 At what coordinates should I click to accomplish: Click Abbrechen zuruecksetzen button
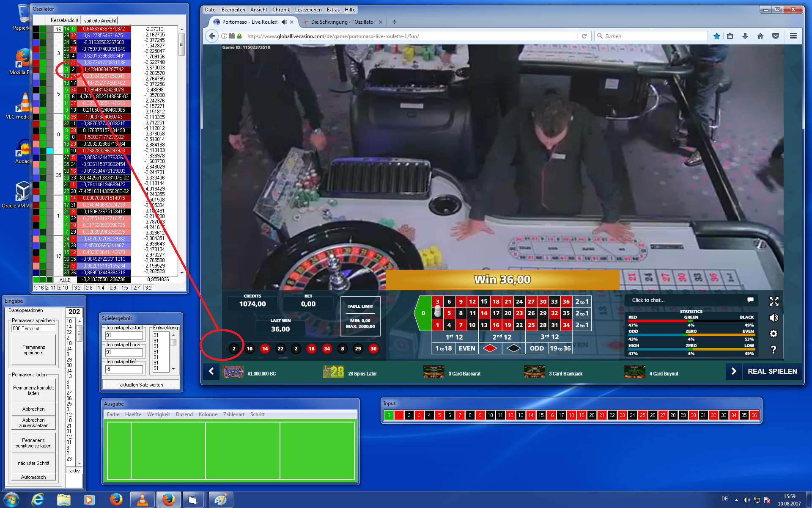(x=33, y=422)
